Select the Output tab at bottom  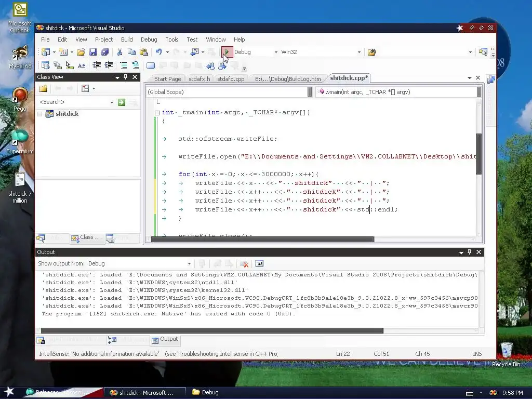[165, 339]
